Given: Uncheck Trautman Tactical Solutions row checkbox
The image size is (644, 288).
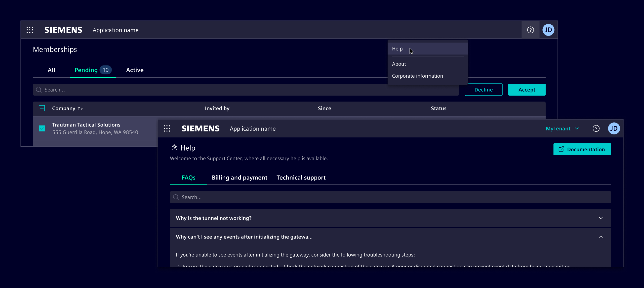Looking at the screenshot, I should point(42,128).
